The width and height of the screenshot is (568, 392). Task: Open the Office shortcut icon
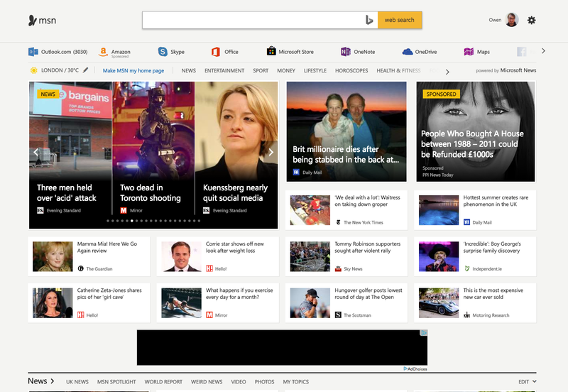216,52
